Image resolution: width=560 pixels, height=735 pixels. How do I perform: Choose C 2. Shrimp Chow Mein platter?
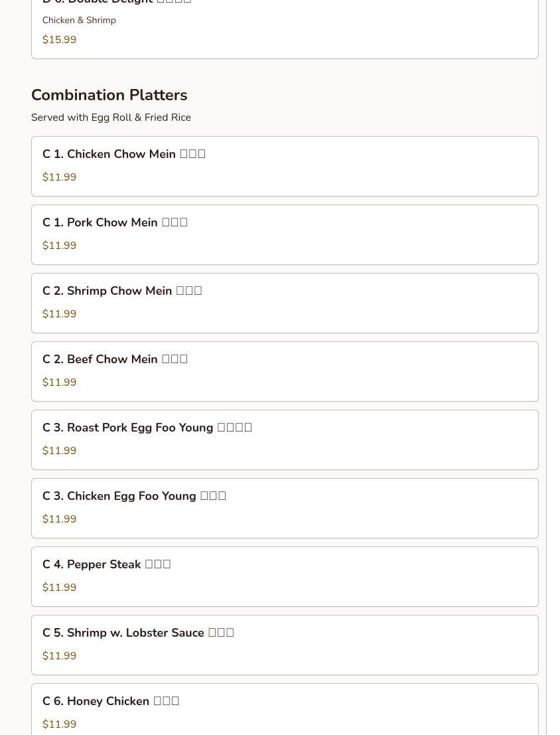[x=285, y=303]
